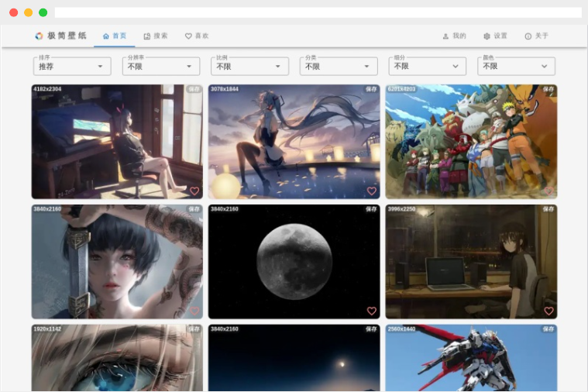Save the 3996x2250 wallpaper with 保存
The image size is (588, 392).
tap(548, 209)
